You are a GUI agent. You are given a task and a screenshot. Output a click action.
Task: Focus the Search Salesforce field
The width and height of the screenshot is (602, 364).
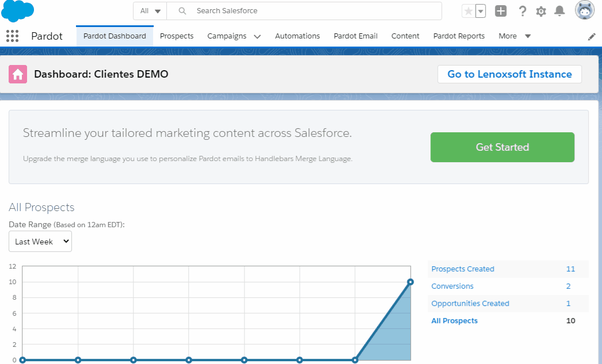(x=304, y=11)
